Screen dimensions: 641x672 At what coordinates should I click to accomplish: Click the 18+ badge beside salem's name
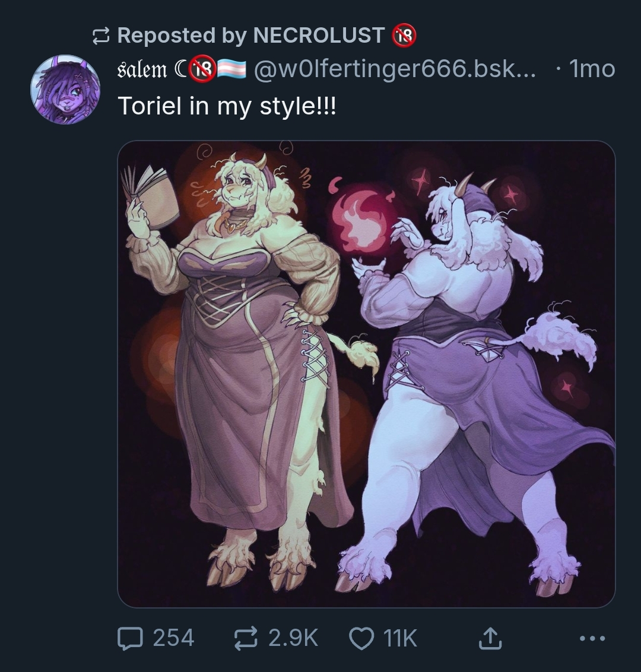coord(203,69)
